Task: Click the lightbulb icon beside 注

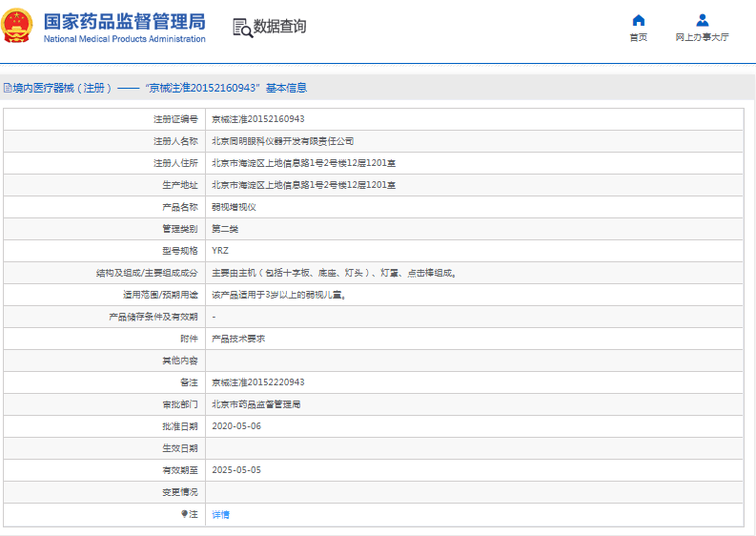Action: coord(184,514)
